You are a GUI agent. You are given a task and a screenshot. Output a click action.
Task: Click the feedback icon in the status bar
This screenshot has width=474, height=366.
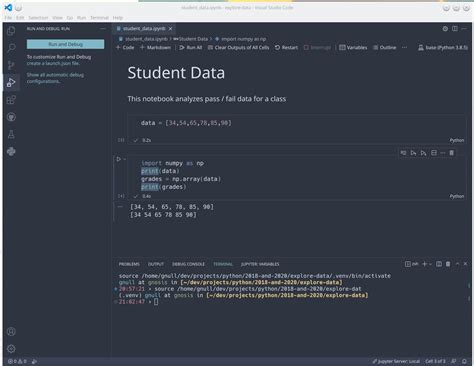click(x=454, y=361)
